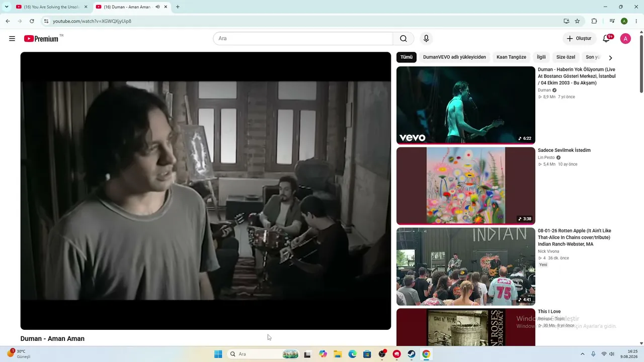Open Duman - Haberin Yok Ölüyorum video title
Image resolution: width=644 pixels, height=362 pixels.
(x=577, y=76)
